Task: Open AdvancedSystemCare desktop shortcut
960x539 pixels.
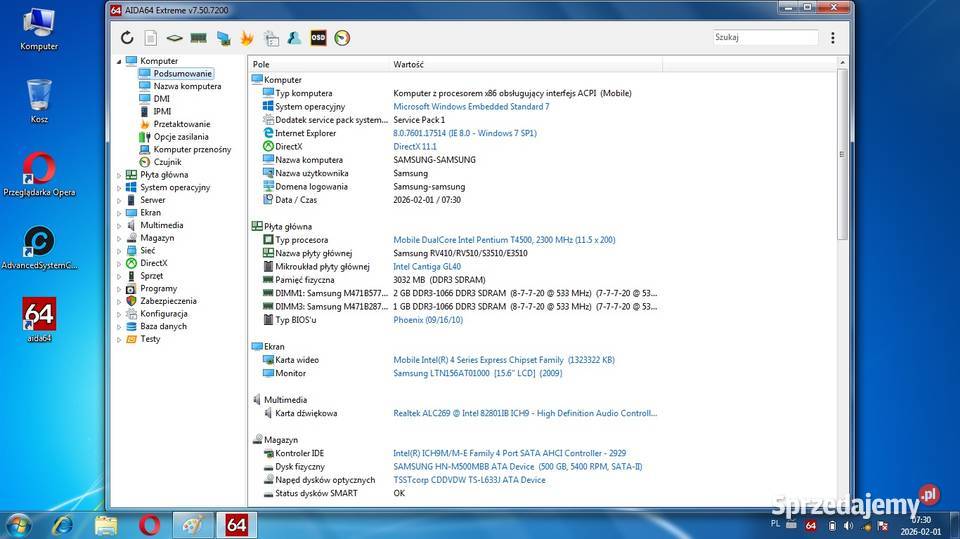Action: tap(39, 248)
